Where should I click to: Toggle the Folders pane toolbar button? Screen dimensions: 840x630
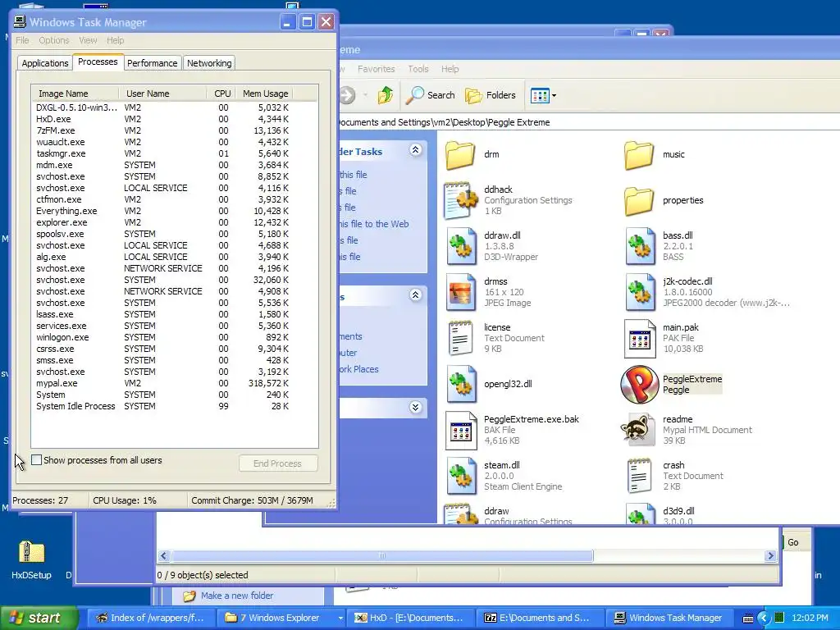coord(491,95)
